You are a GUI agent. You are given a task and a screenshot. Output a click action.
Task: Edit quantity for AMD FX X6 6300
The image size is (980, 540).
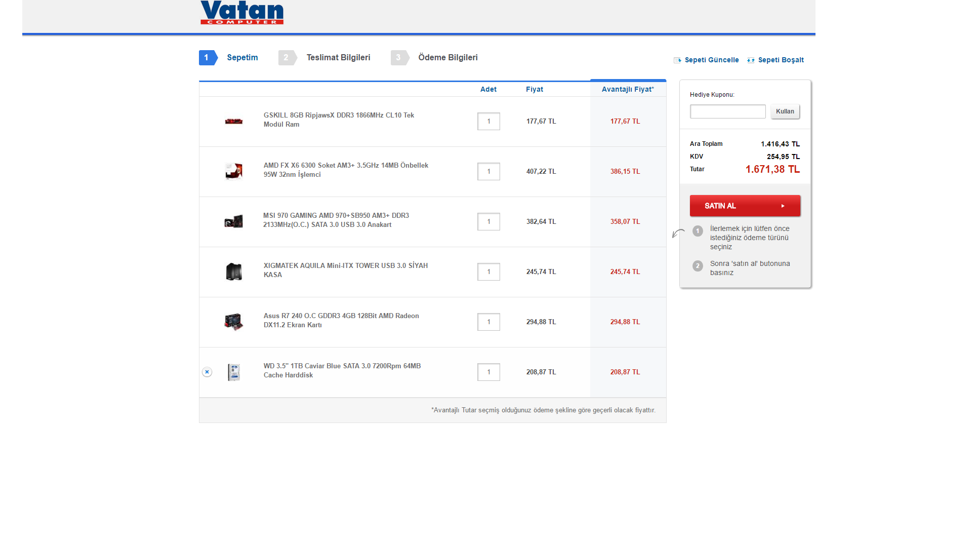[488, 172]
